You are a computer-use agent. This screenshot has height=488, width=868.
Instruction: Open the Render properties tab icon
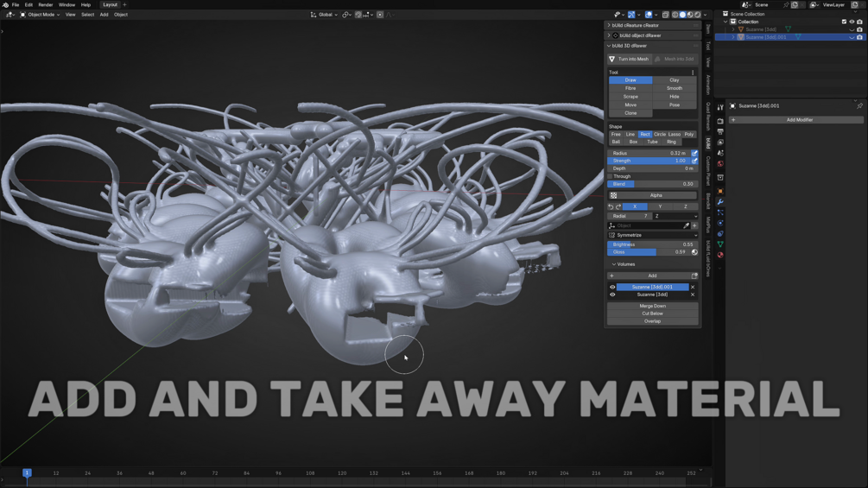tap(720, 121)
